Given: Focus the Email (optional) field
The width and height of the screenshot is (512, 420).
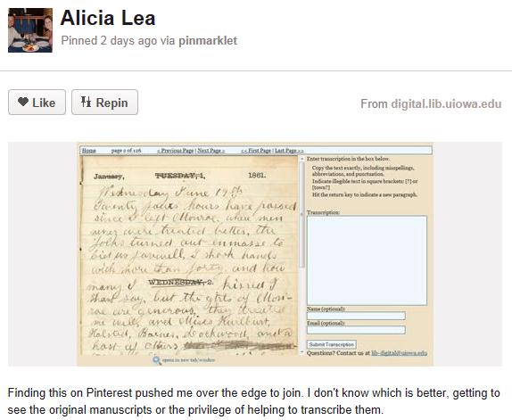Looking at the screenshot, I should pos(356,330).
